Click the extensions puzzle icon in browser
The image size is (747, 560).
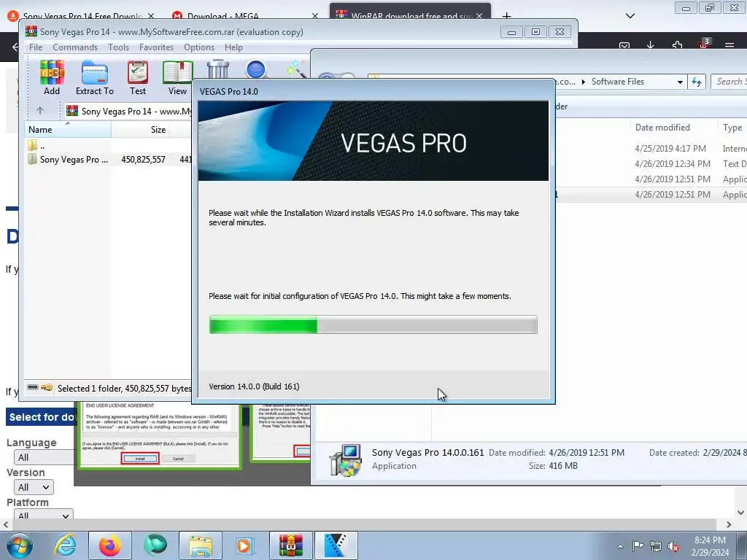pyautogui.click(x=677, y=45)
